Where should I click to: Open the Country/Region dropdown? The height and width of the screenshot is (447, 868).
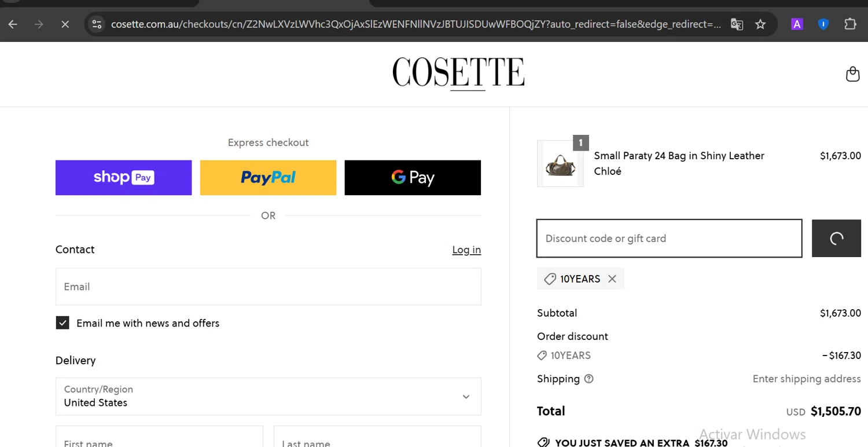(268, 397)
